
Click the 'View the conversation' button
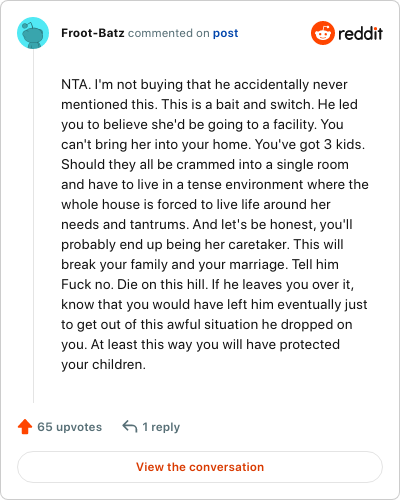pyautogui.click(x=200, y=467)
